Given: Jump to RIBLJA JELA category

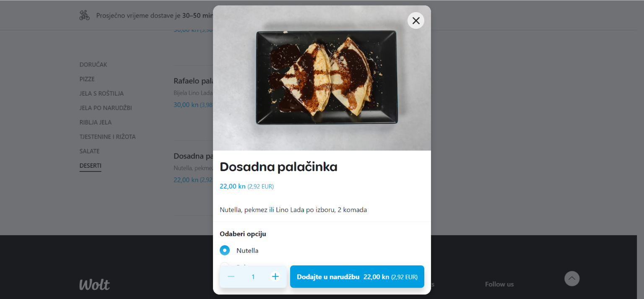Looking at the screenshot, I should pos(96,122).
